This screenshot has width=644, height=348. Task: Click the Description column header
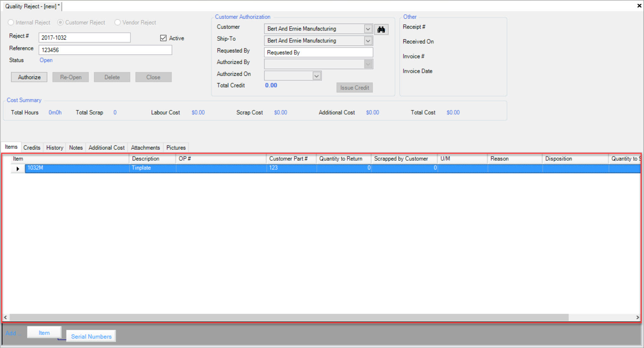(153, 159)
